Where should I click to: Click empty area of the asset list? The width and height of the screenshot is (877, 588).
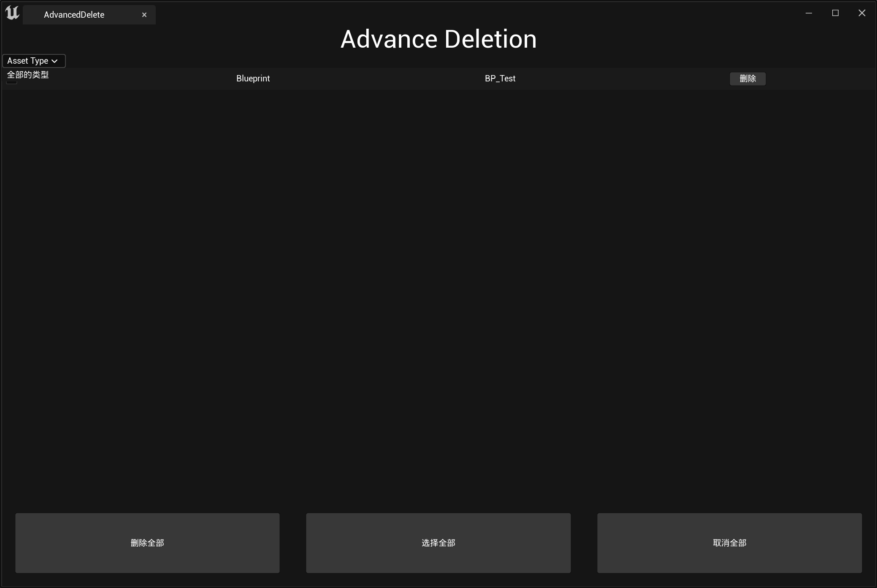tap(438, 295)
